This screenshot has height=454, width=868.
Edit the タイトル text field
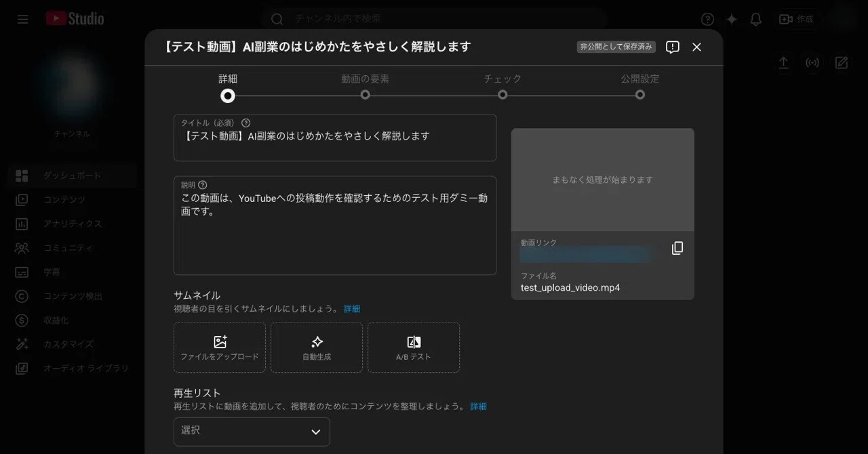click(x=335, y=138)
